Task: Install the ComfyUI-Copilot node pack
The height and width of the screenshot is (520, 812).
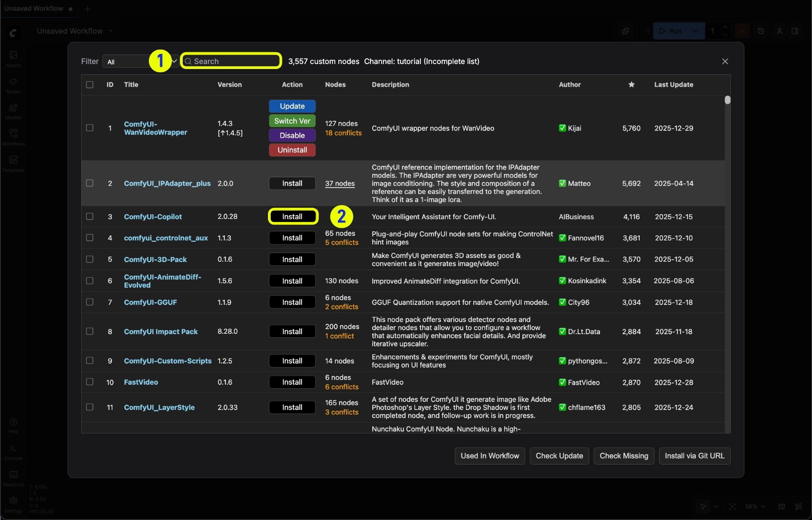Action: [x=292, y=216]
